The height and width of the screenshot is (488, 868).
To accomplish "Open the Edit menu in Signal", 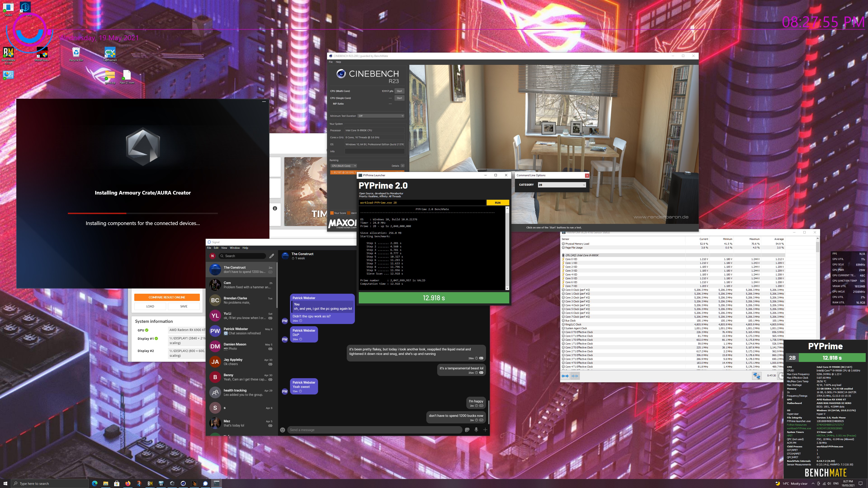I will tap(216, 248).
